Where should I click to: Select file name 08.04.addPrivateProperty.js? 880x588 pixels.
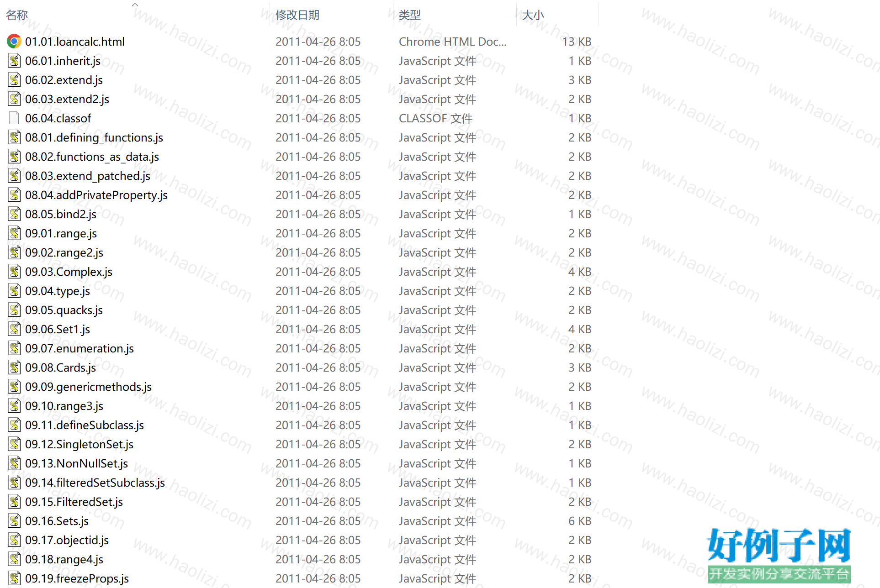(96, 195)
